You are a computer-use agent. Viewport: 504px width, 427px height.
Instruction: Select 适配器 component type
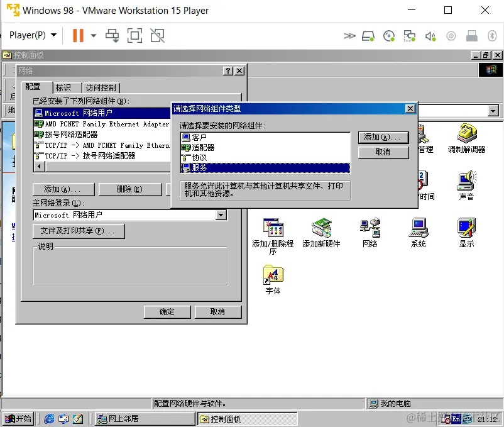coord(265,148)
